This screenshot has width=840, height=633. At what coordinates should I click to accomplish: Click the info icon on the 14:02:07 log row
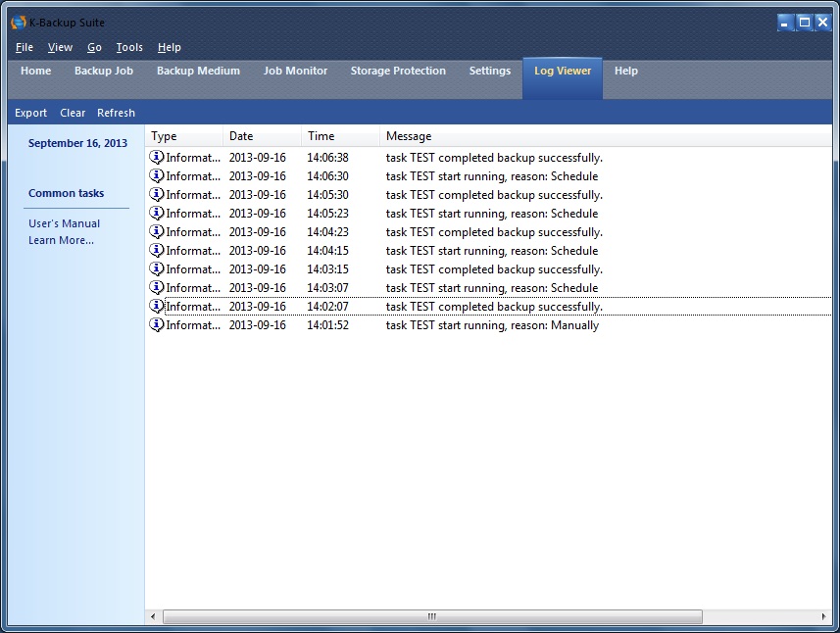coord(157,307)
